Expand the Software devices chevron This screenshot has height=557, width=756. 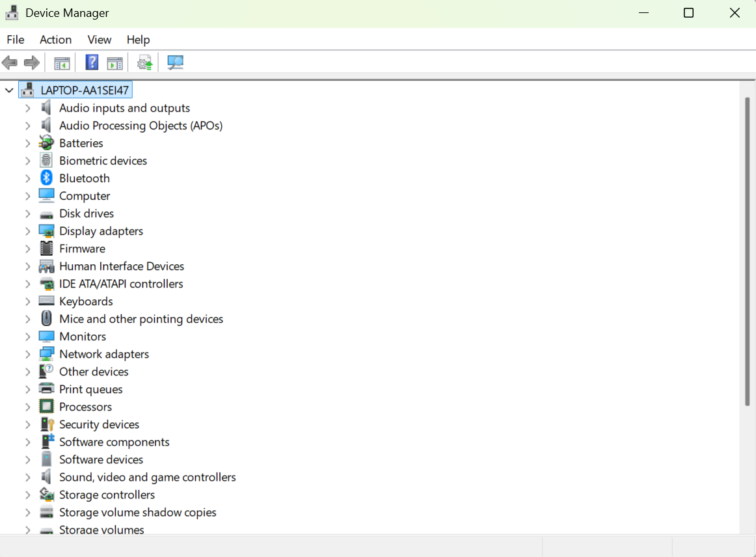28,459
